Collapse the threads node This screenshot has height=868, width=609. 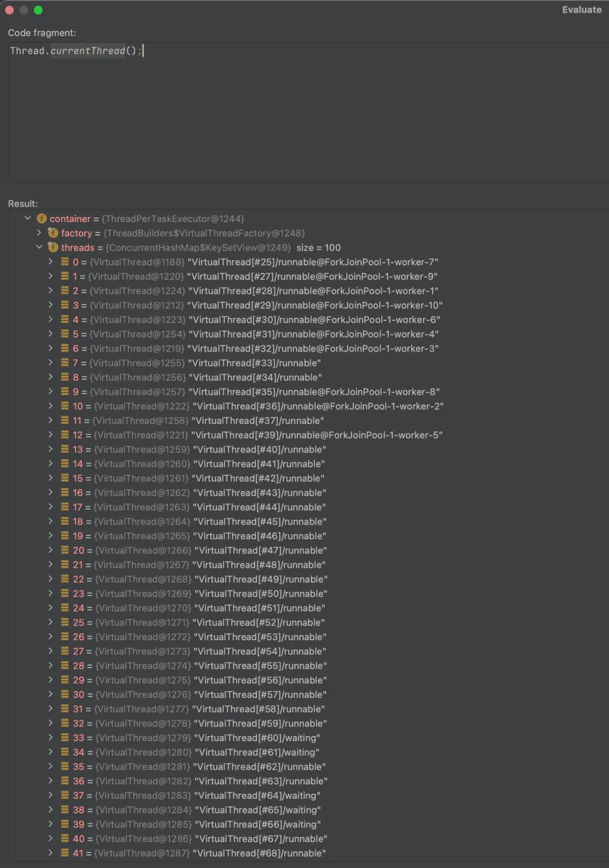(39, 247)
